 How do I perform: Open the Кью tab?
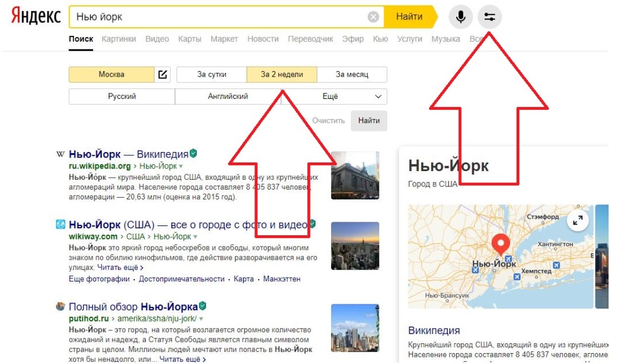pyautogui.click(x=380, y=39)
